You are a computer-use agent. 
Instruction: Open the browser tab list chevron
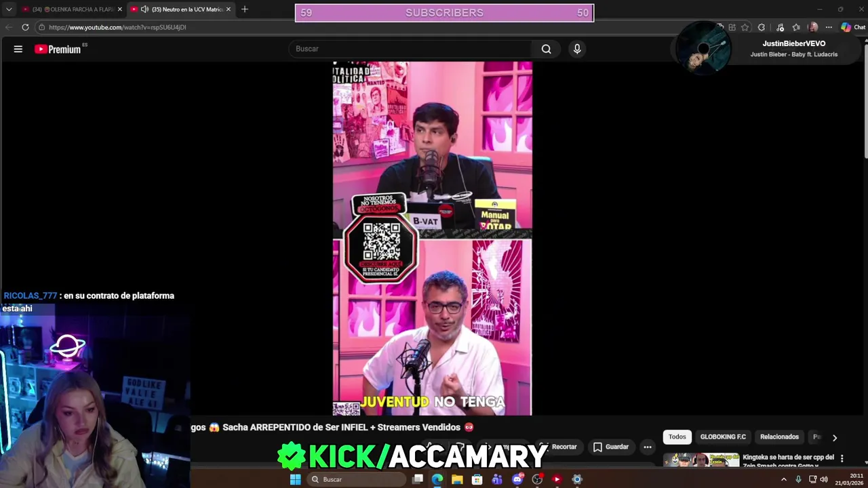[x=9, y=9]
